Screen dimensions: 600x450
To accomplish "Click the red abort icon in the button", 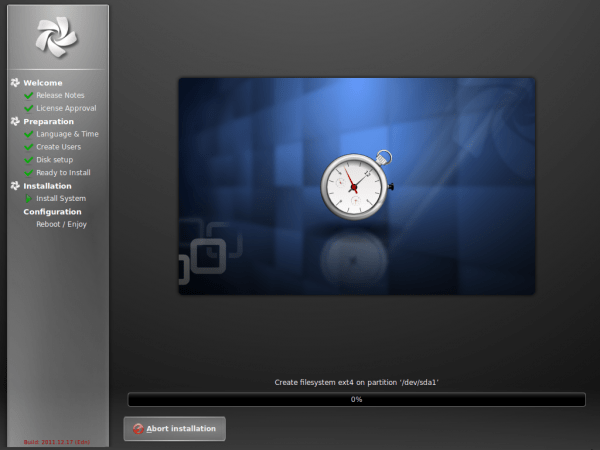I will click(138, 429).
